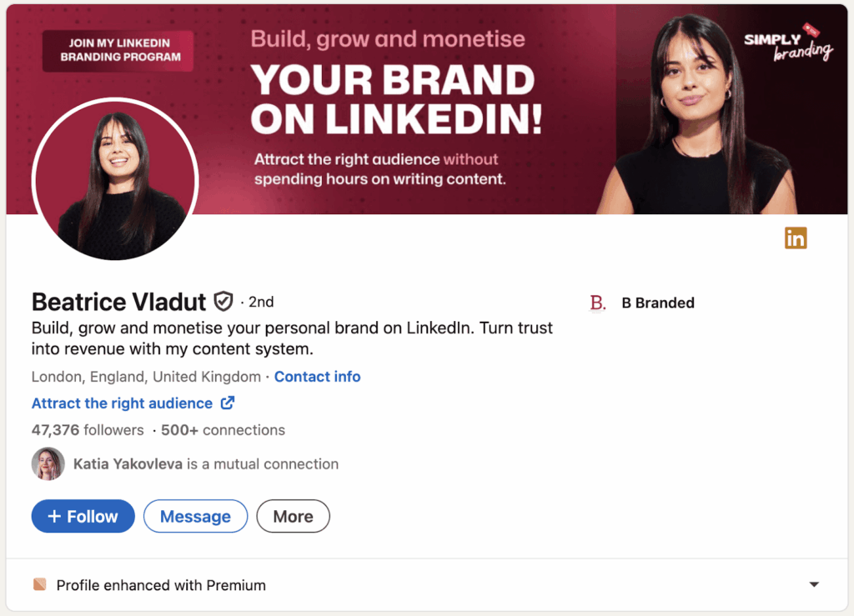
Task: Open Katia Yakovleva's small avatar
Action: 48,464
